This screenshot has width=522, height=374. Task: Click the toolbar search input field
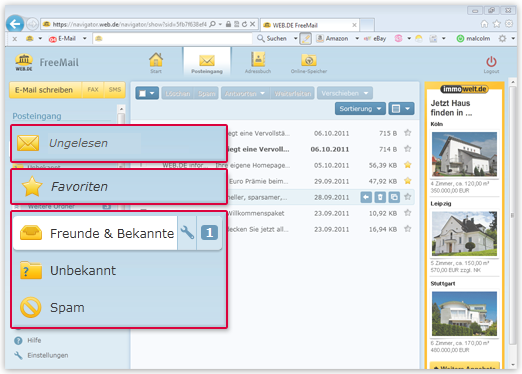coord(172,39)
